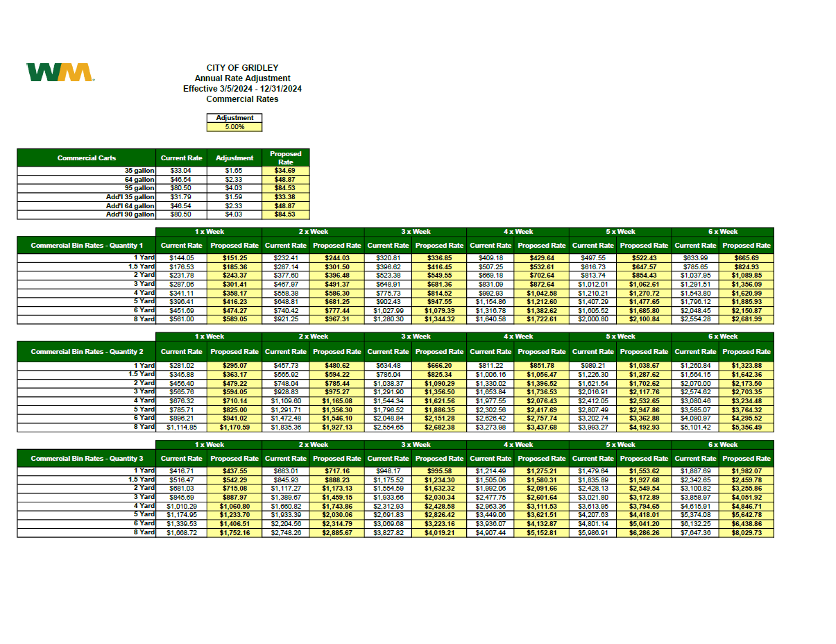
Task: Select the $244.03 proposed rate cell
Action: point(336,258)
